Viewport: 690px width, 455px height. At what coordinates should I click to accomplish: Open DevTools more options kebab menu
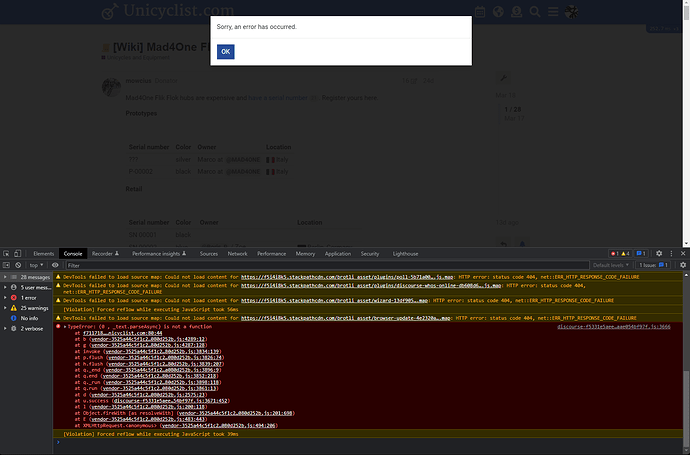(x=671, y=253)
